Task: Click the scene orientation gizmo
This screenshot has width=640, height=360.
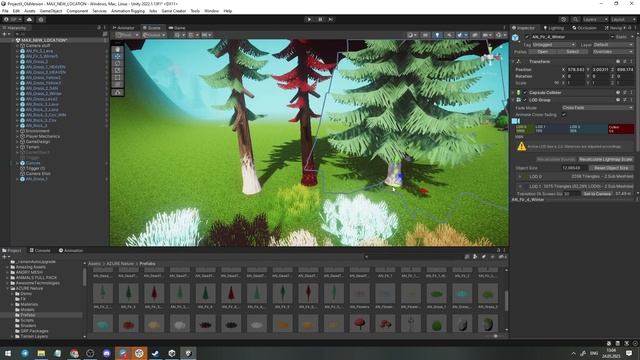Action: [x=491, y=58]
